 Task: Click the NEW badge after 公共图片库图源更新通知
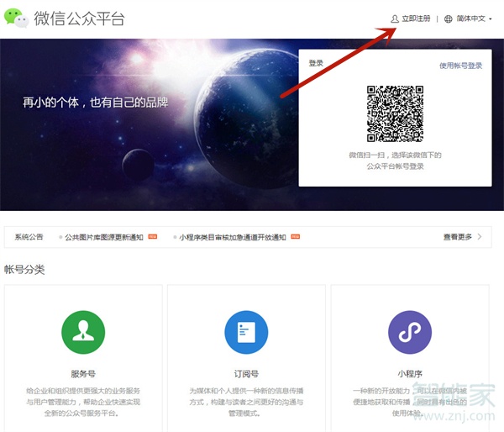click(x=153, y=237)
